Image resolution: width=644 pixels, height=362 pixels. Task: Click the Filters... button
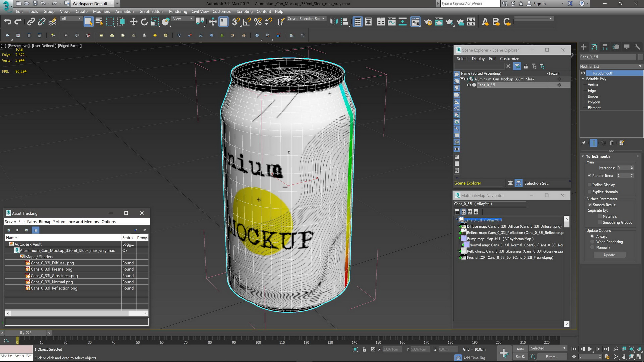(x=552, y=357)
